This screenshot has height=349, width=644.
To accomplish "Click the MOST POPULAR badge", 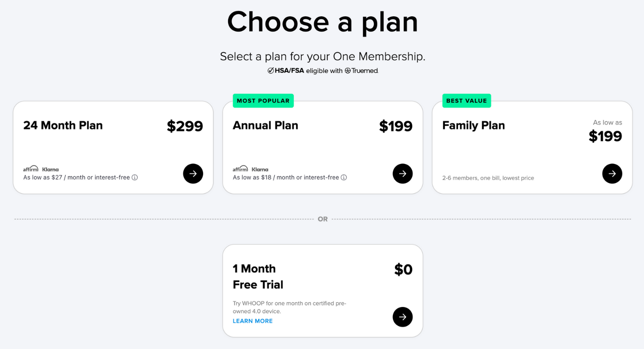I will [x=263, y=101].
